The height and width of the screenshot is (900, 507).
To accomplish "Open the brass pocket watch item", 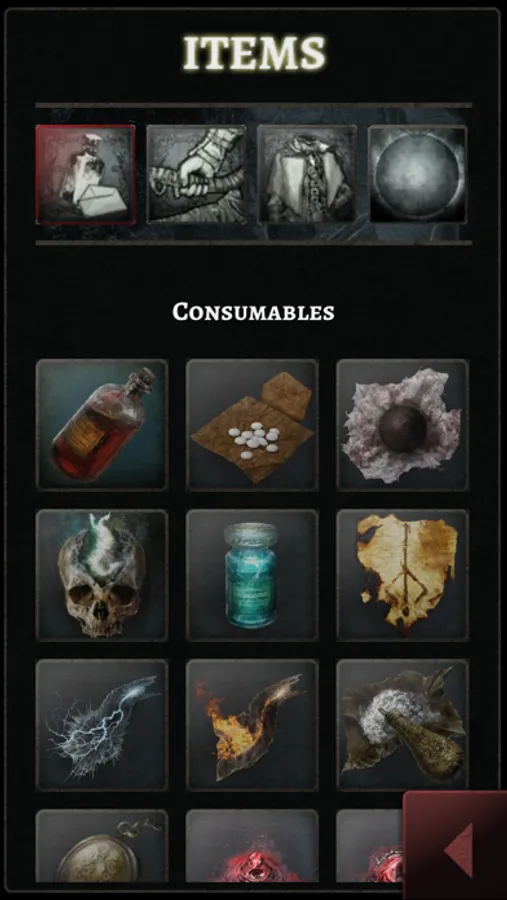I will coord(102,846).
